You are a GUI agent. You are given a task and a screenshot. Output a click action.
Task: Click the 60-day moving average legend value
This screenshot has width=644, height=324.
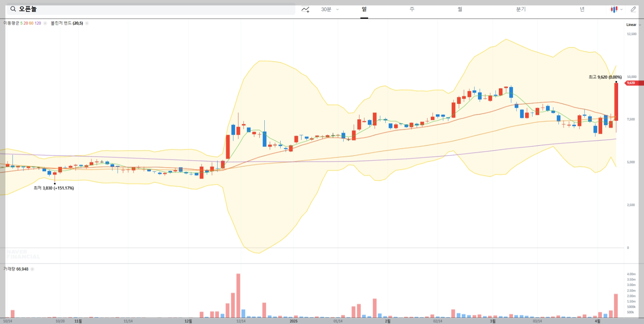point(31,23)
